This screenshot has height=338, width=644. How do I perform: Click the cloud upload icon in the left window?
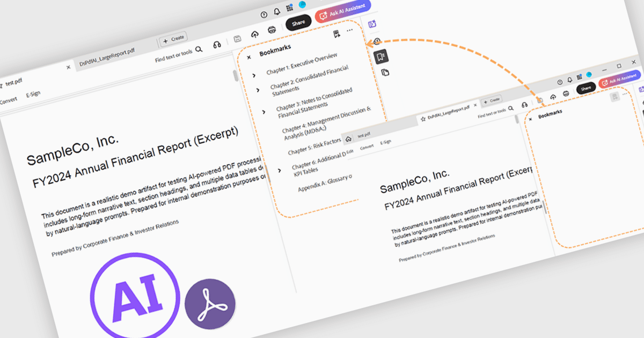(254, 34)
